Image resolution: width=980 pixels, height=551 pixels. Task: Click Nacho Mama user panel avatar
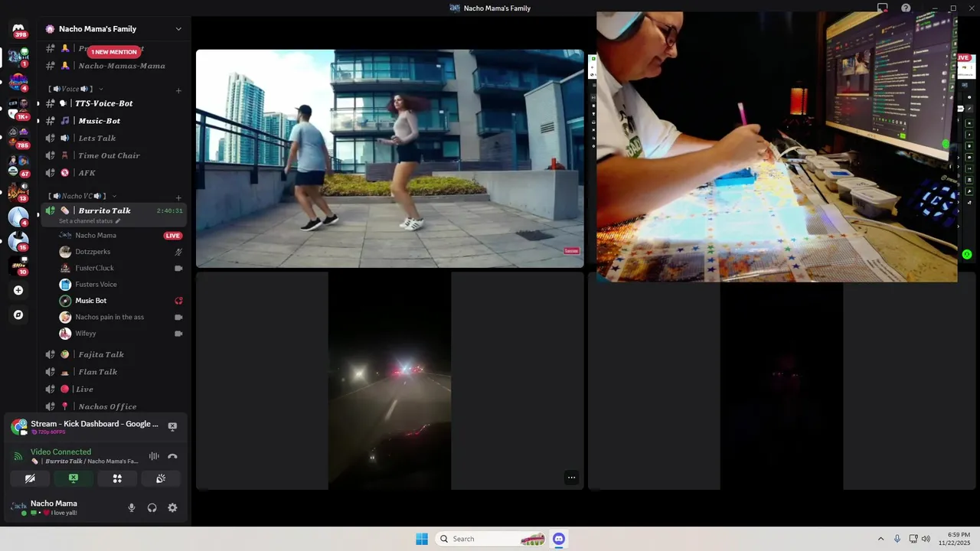click(x=18, y=507)
